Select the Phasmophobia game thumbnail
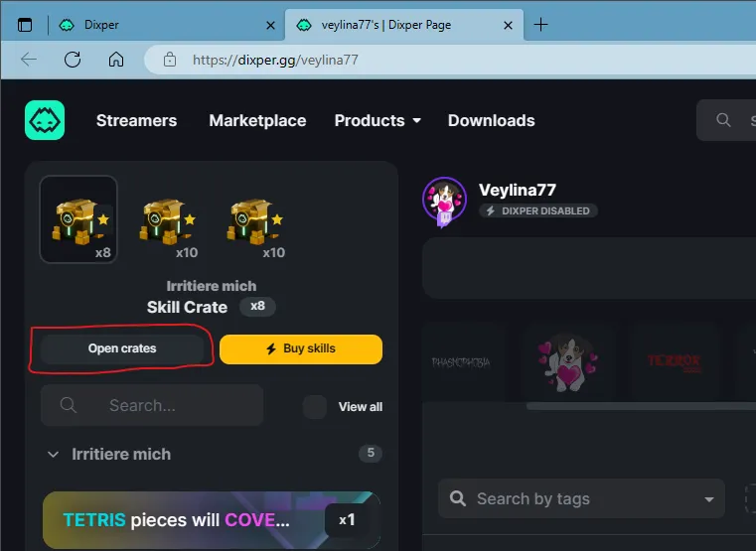 pos(461,361)
